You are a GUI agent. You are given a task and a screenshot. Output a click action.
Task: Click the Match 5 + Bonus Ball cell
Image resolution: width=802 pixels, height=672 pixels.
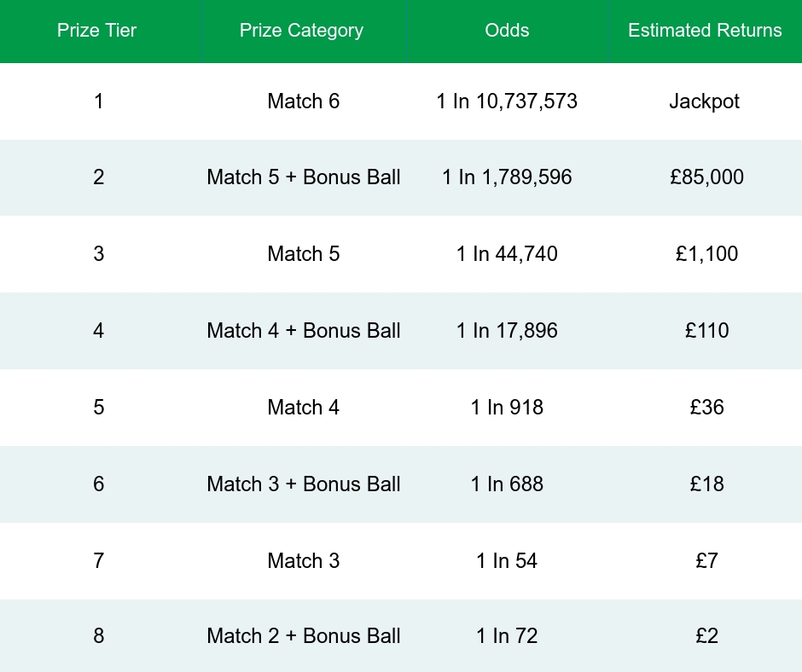[303, 177]
